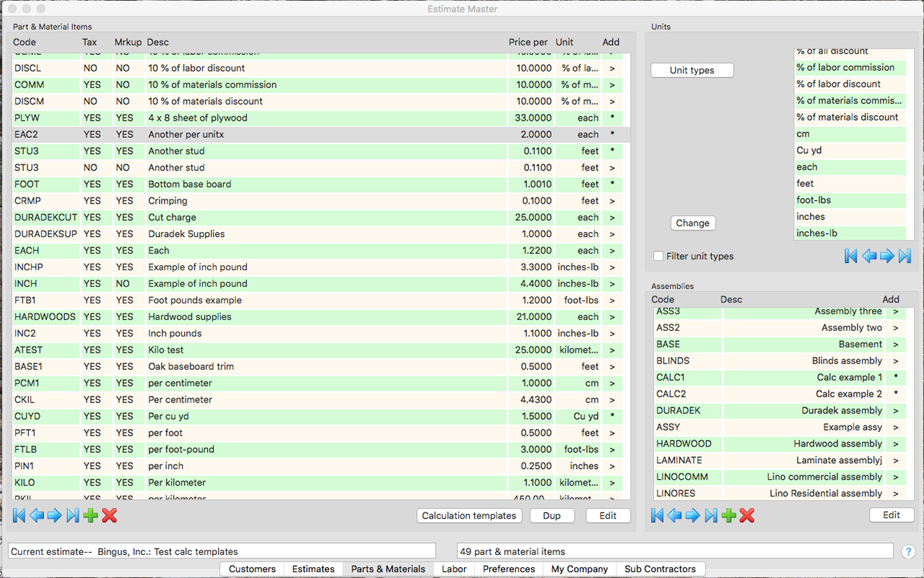Image resolution: width=924 pixels, height=578 pixels.
Task: Enable Filter unit types checkbox
Action: (x=658, y=256)
